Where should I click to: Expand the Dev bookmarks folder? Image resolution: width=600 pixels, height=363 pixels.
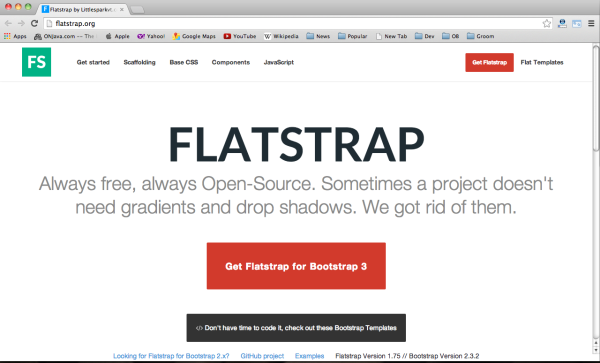pos(424,36)
